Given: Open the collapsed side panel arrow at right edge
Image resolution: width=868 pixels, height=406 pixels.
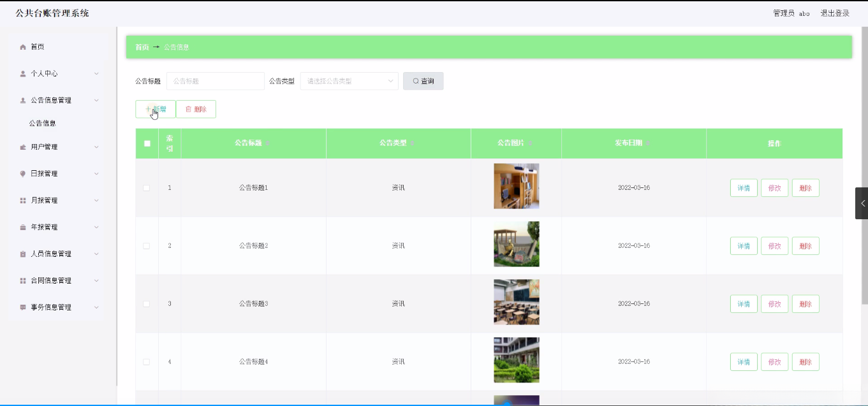Looking at the screenshot, I should click(x=862, y=203).
